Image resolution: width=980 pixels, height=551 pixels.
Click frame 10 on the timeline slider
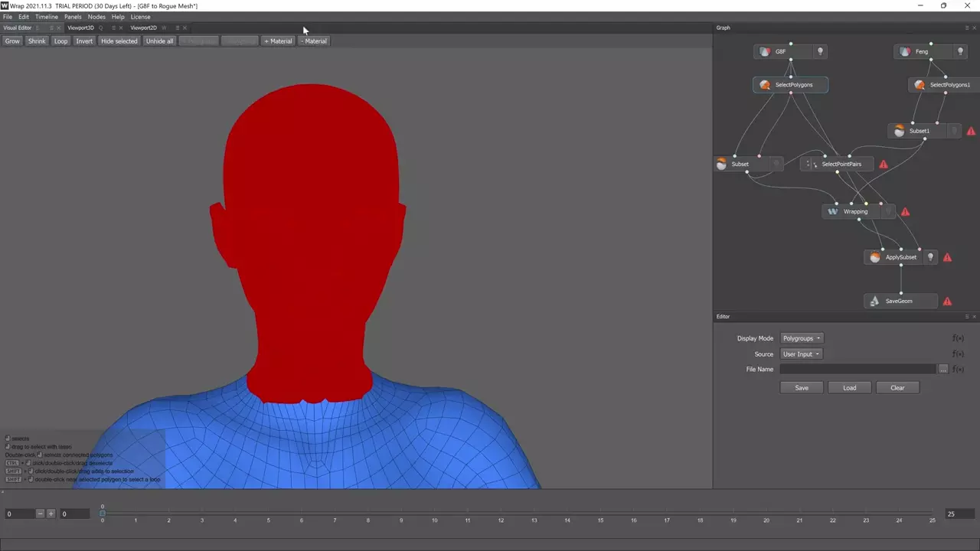(434, 512)
